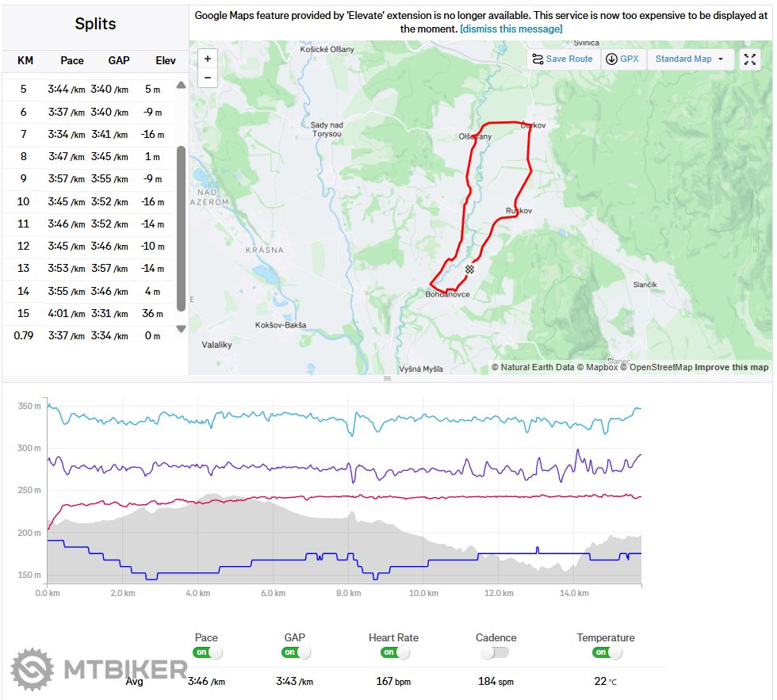
Task: Zoom in on the map
Action: click(x=208, y=59)
